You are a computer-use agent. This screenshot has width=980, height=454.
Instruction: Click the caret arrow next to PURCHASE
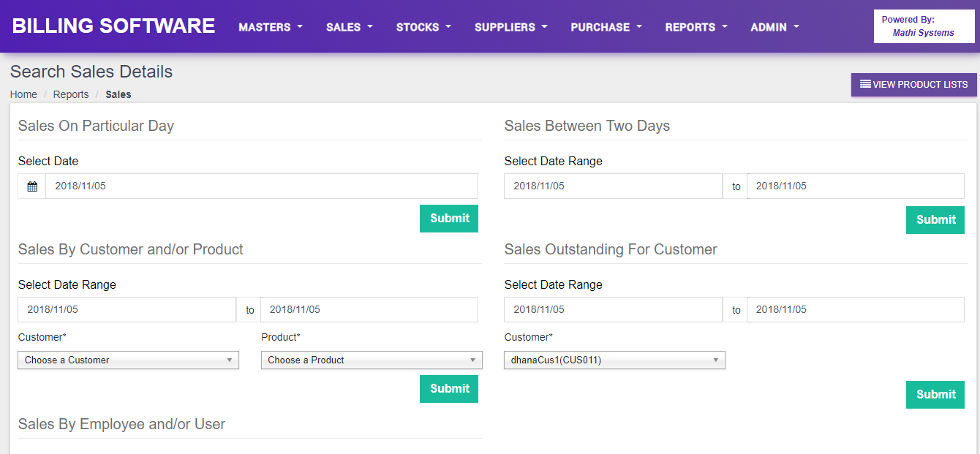coord(638,27)
